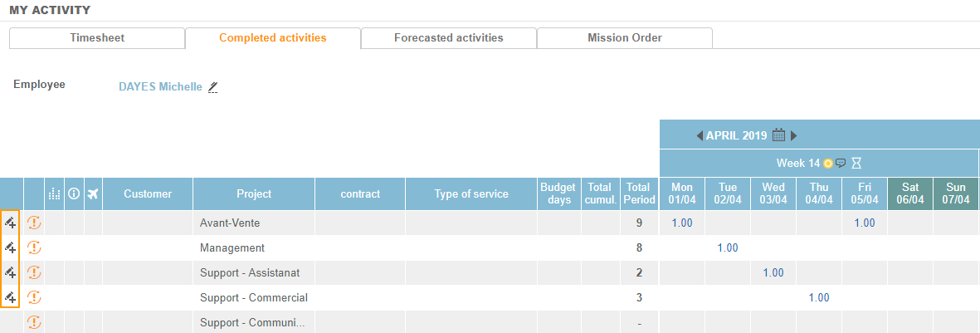Click the add-entry icon on the Avant-Vente row
Viewport: 980px width, 333px height.
pyautogui.click(x=11, y=223)
